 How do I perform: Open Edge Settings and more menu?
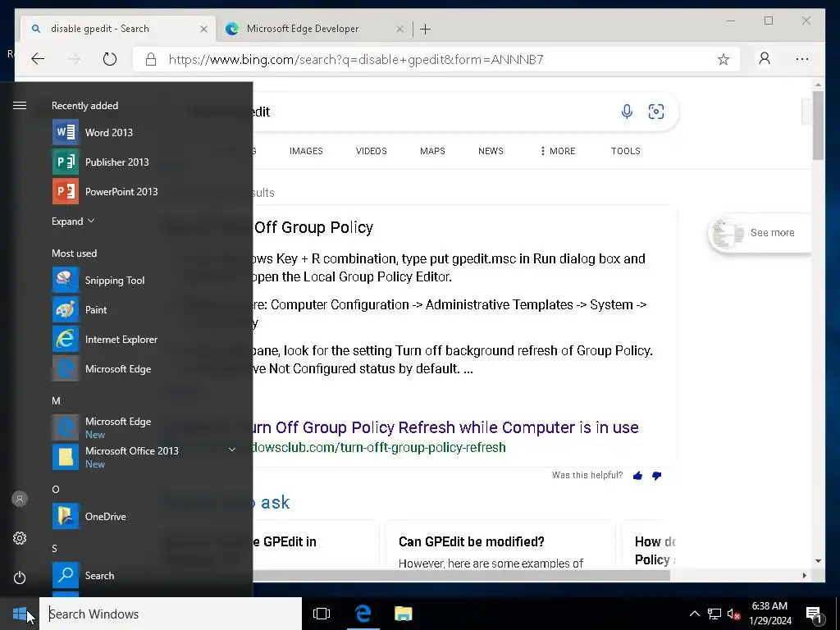click(x=802, y=59)
